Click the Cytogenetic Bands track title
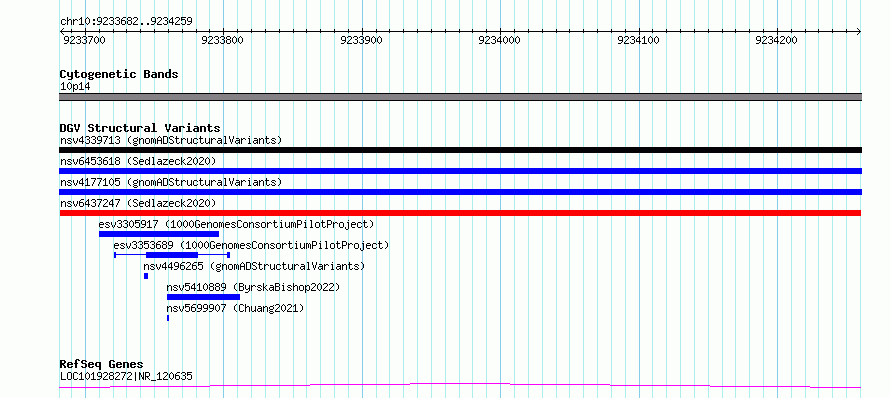Image resolution: width=890 pixels, height=398 pixels. tap(119, 74)
